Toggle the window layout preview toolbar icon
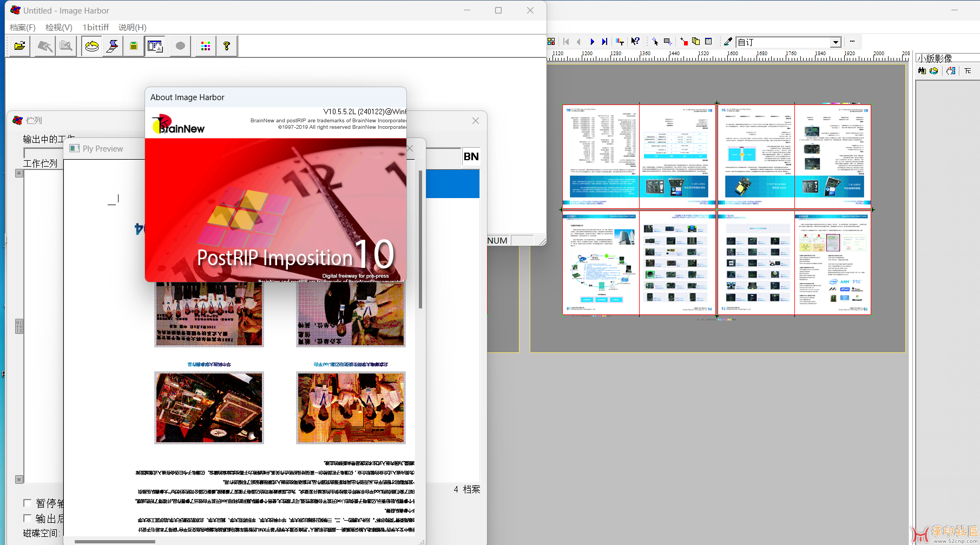 155,46
